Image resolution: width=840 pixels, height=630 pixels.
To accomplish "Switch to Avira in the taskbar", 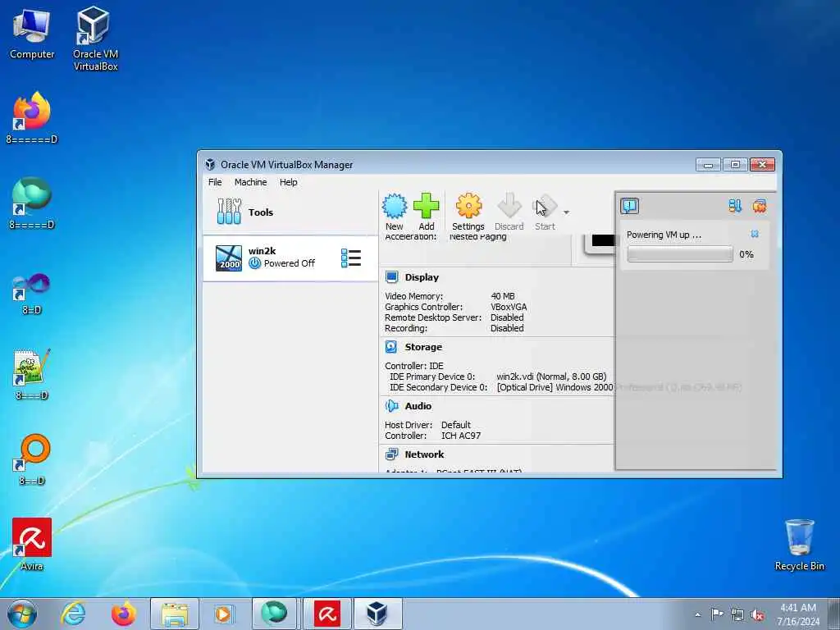I will [x=326, y=614].
